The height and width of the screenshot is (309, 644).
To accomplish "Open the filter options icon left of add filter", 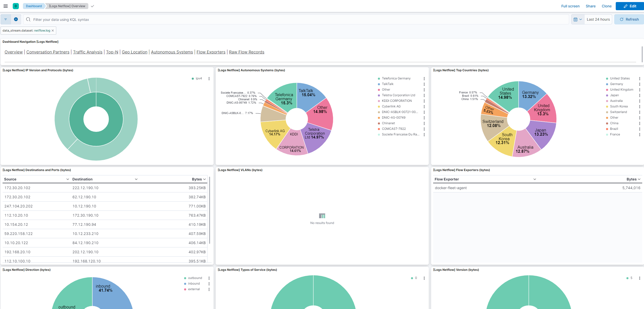I will click(5, 19).
